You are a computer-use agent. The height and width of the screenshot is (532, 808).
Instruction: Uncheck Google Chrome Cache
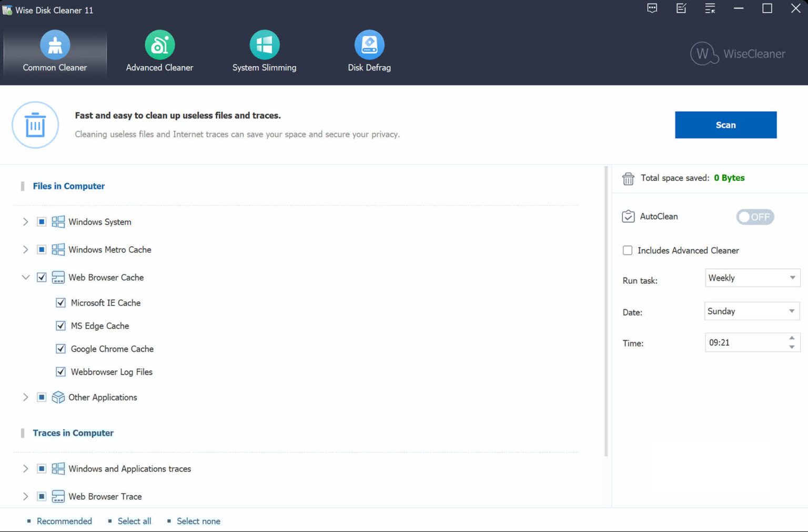point(60,349)
